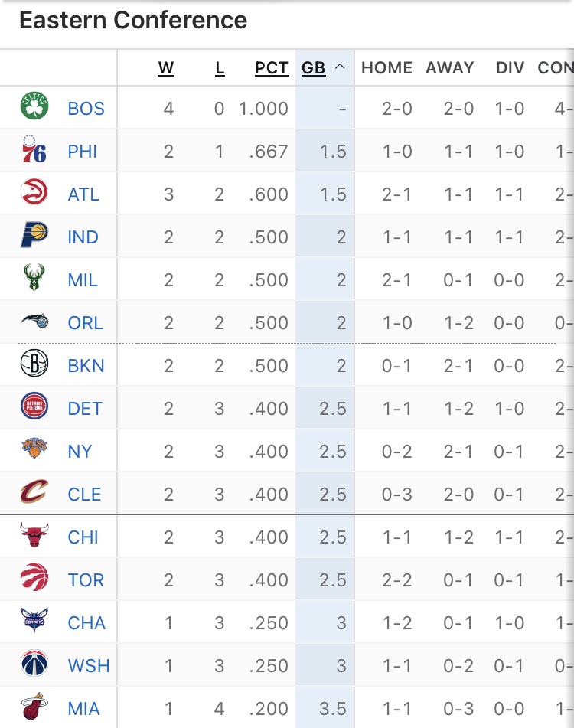Click the Chicago Bulls logo icon
Image resolution: width=574 pixels, height=728 pixels.
click(x=34, y=537)
